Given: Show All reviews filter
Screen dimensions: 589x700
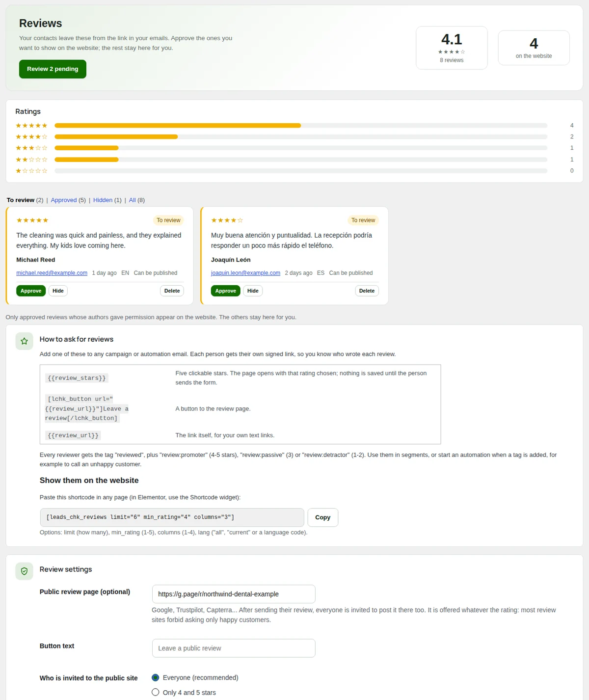Looking at the screenshot, I should click(x=132, y=200).
